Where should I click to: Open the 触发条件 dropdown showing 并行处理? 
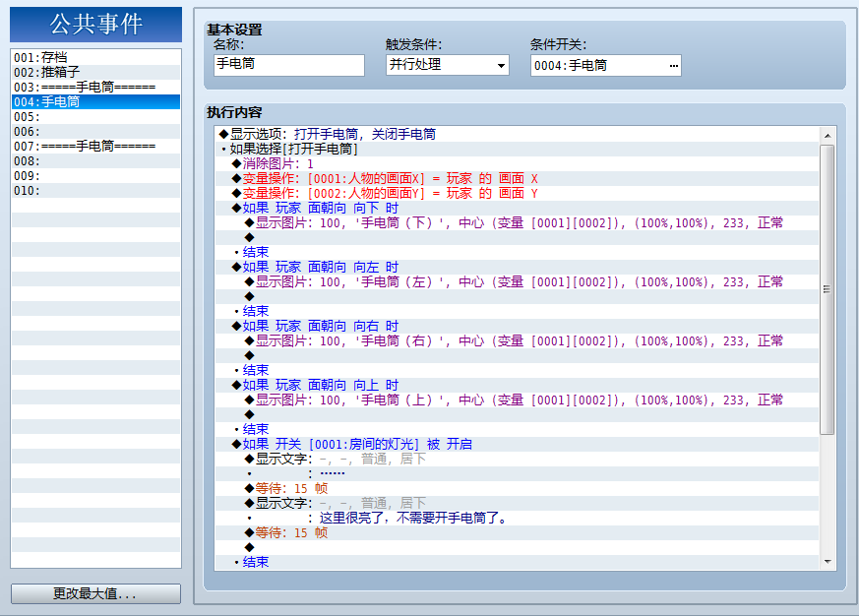447,65
